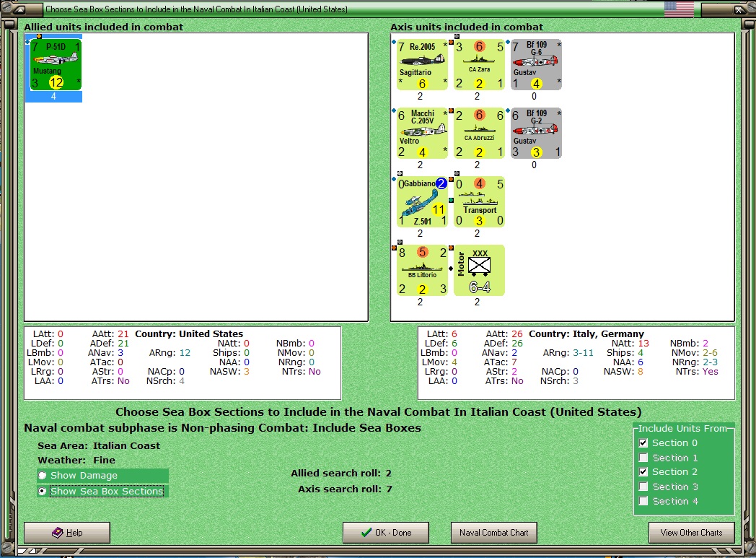Select the Re.2005 Sagittario fighter counter
756x558 pixels.
[x=422, y=65]
